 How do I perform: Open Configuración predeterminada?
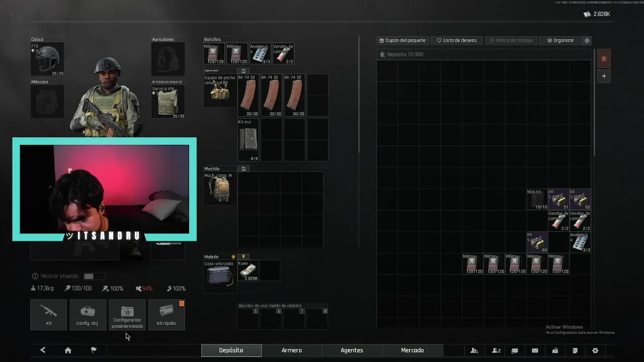coord(127,315)
